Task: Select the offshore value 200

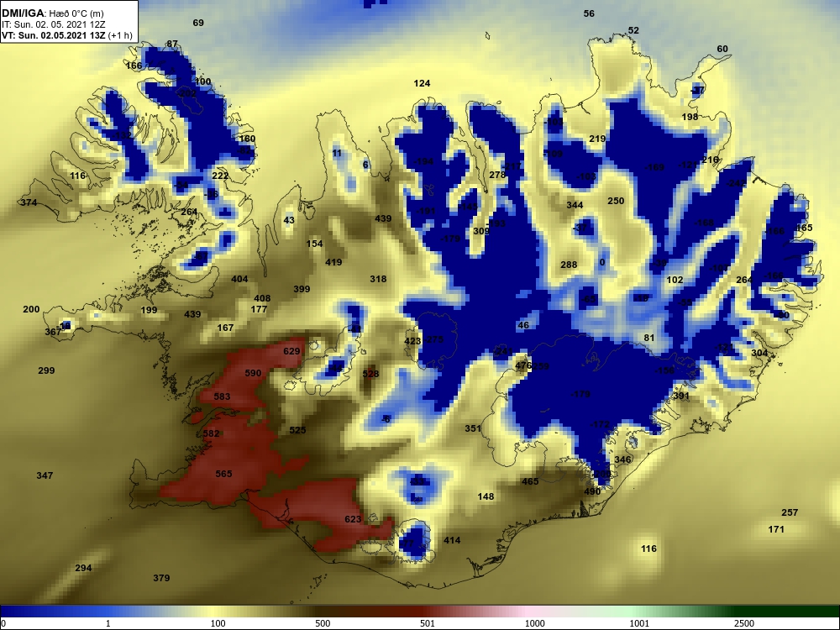Action: (x=32, y=309)
